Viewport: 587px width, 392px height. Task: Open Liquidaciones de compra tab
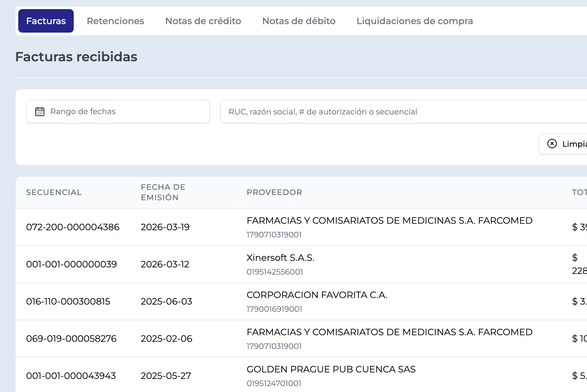coord(415,21)
